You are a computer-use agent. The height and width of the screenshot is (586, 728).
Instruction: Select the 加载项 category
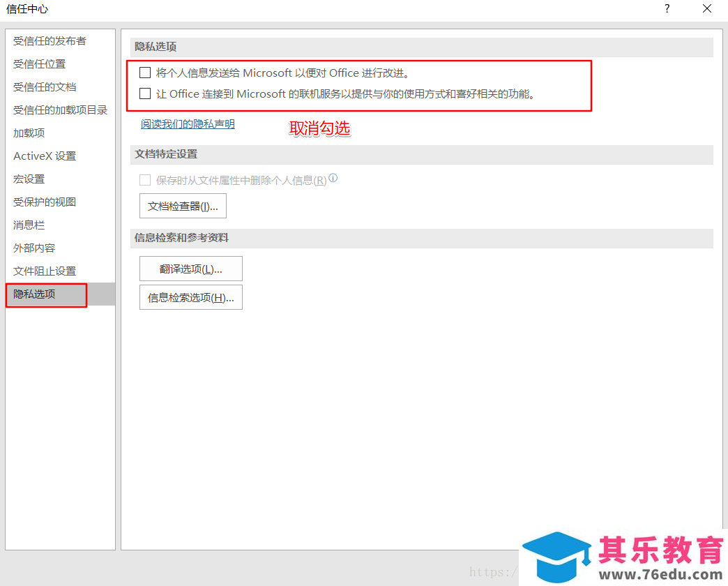pyautogui.click(x=61, y=133)
